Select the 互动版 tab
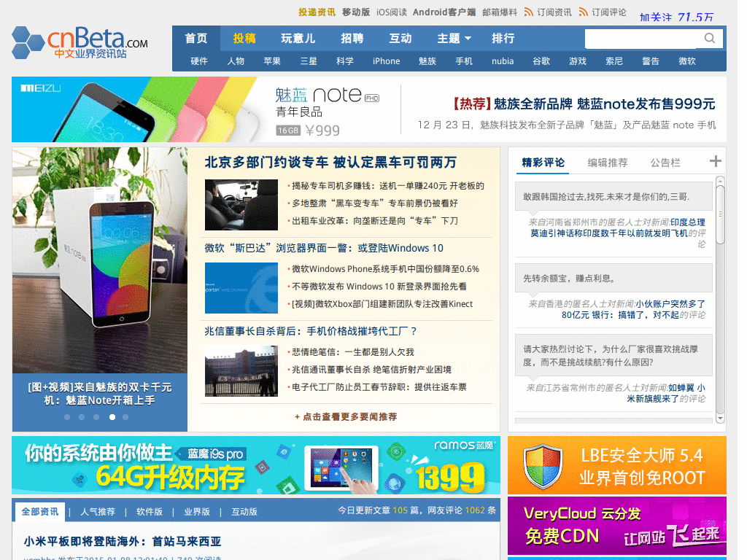Screen dimensions: 747x560 coord(244,512)
